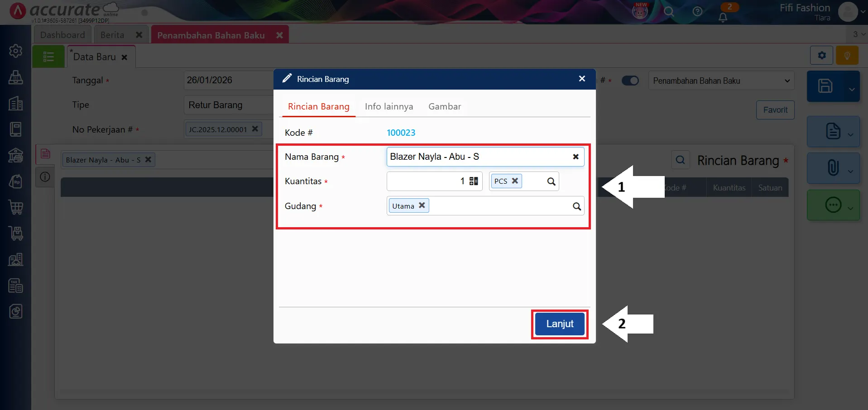Clear the Nama Barang field
Viewport: 868px width, 410px height.
(x=575, y=157)
